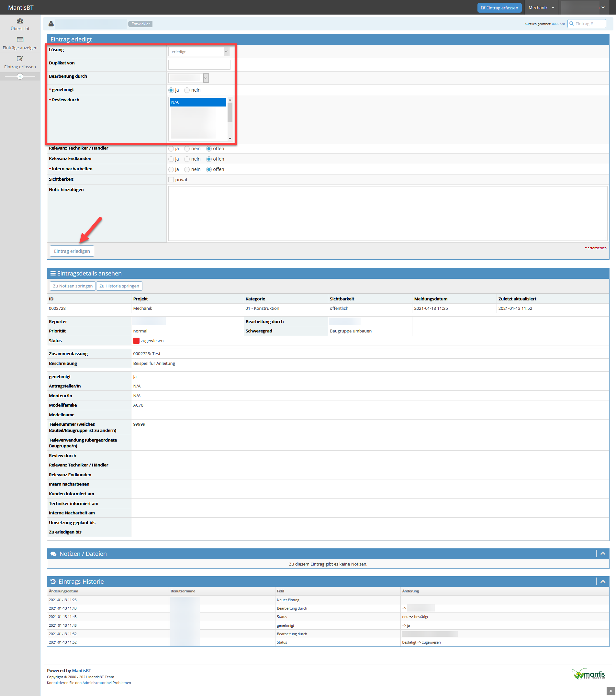Jump via Zu Notizen springen
The width and height of the screenshot is (616, 696).
(73, 286)
